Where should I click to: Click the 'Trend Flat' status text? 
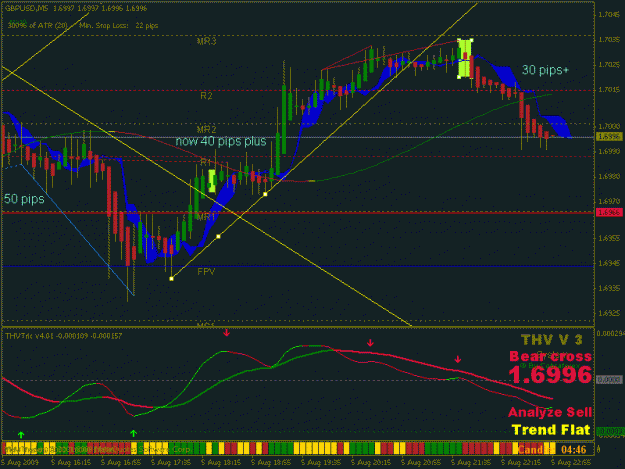click(551, 430)
